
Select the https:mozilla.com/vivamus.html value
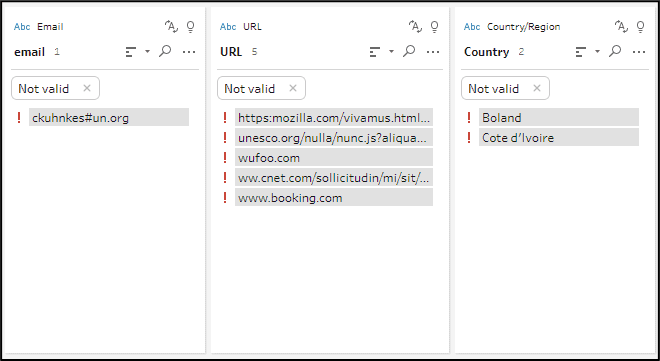pos(334,117)
